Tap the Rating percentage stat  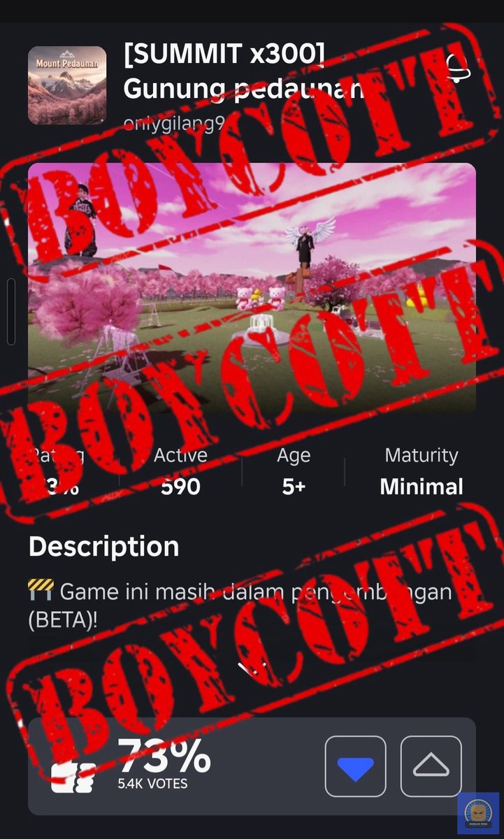[x=57, y=472]
